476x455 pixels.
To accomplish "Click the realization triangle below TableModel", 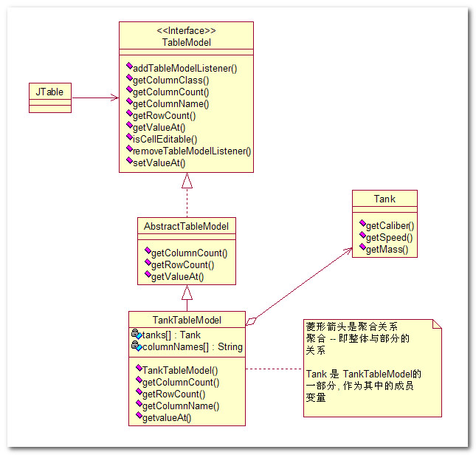I will (x=187, y=181).
